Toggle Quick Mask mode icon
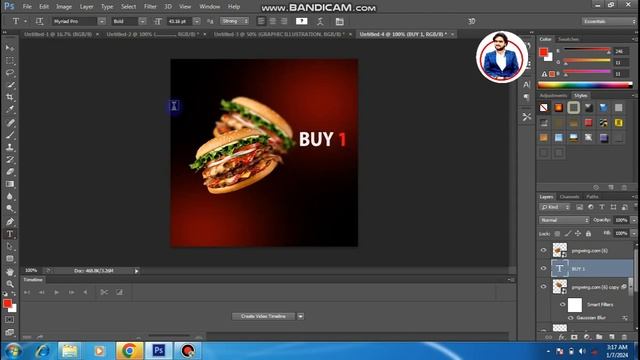This screenshot has height=360, width=640. click(x=9, y=320)
